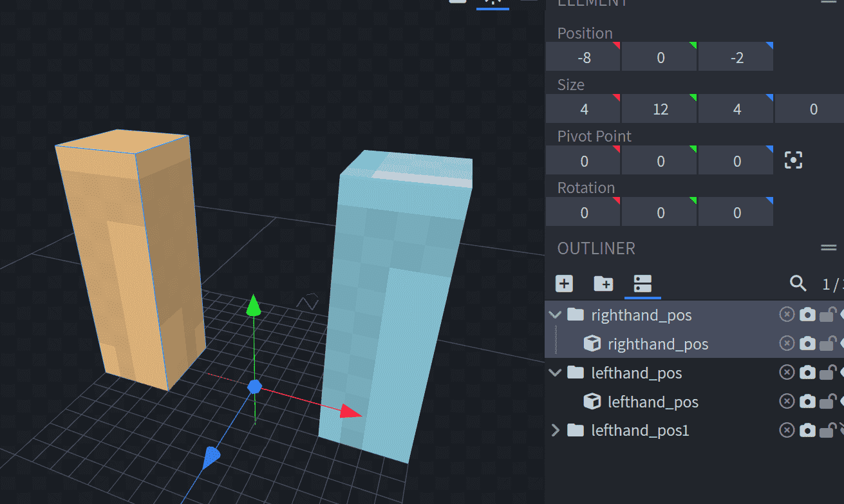This screenshot has height=504, width=844.
Task: Click the Rotation Z field
Action: (x=736, y=212)
